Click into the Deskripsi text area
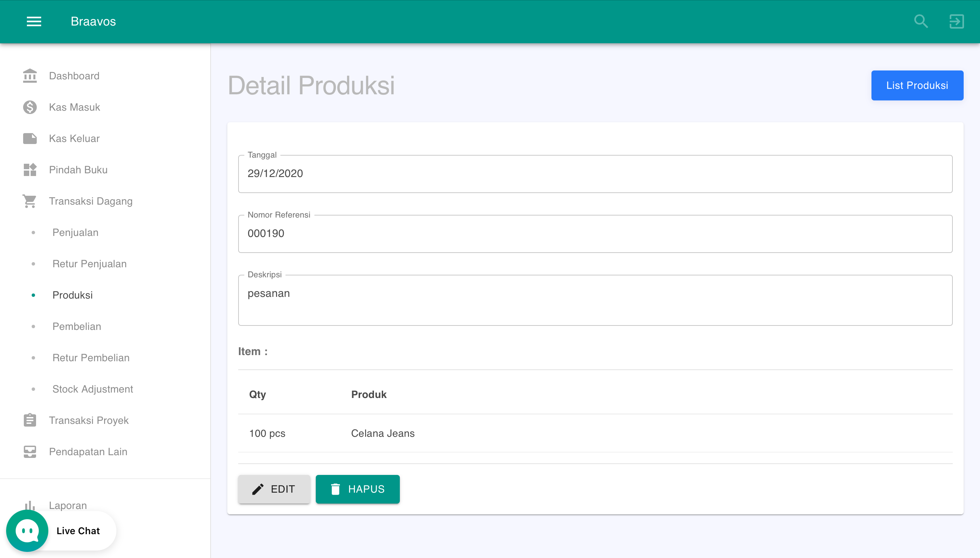Screen dimensions: 980x558 click(595, 301)
